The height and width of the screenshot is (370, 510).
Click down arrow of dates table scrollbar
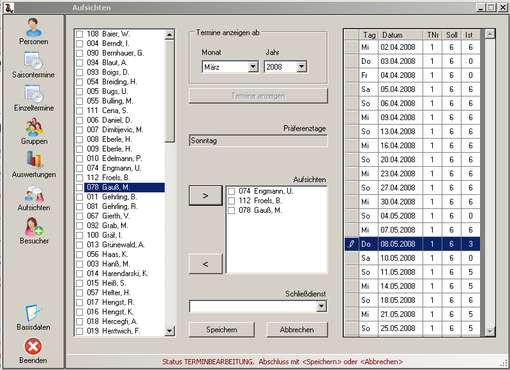[490, 331]
